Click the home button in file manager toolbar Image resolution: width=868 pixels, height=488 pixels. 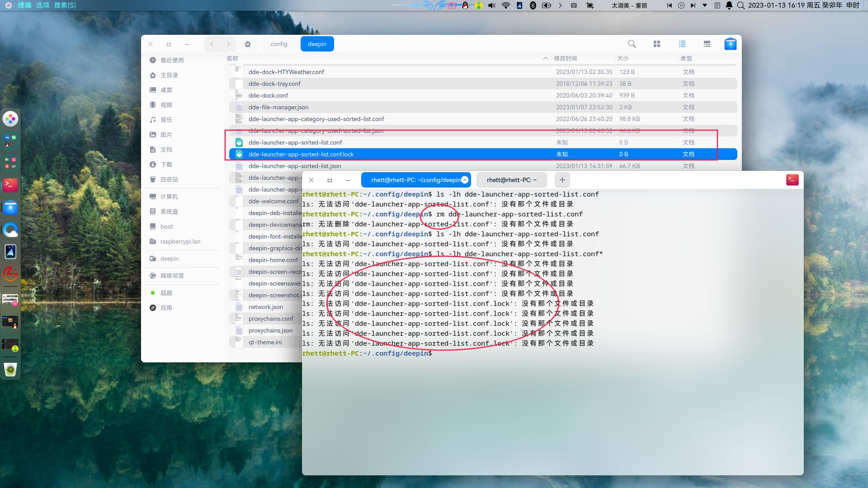coord(248,44)
